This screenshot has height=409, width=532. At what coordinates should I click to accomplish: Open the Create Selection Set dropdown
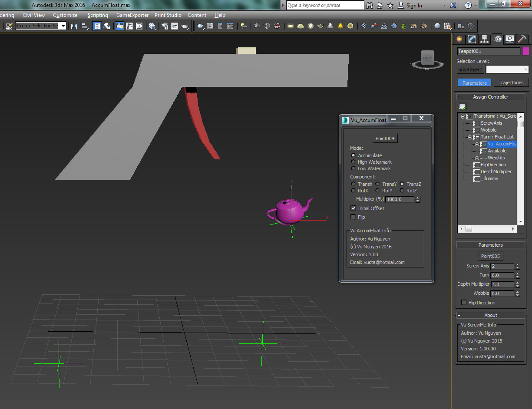pos(63,26)
